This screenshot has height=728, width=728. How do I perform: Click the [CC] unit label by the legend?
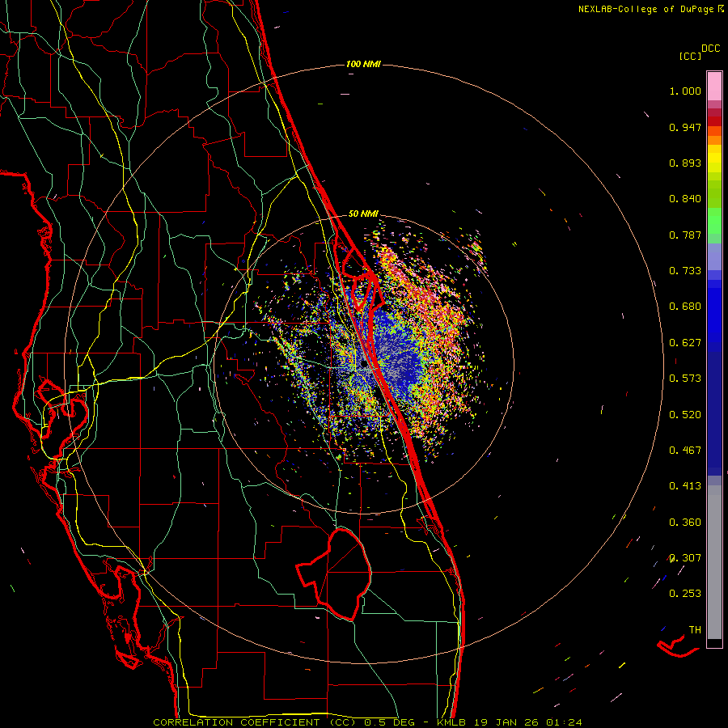pyautogui.click(x=691, y=56)
